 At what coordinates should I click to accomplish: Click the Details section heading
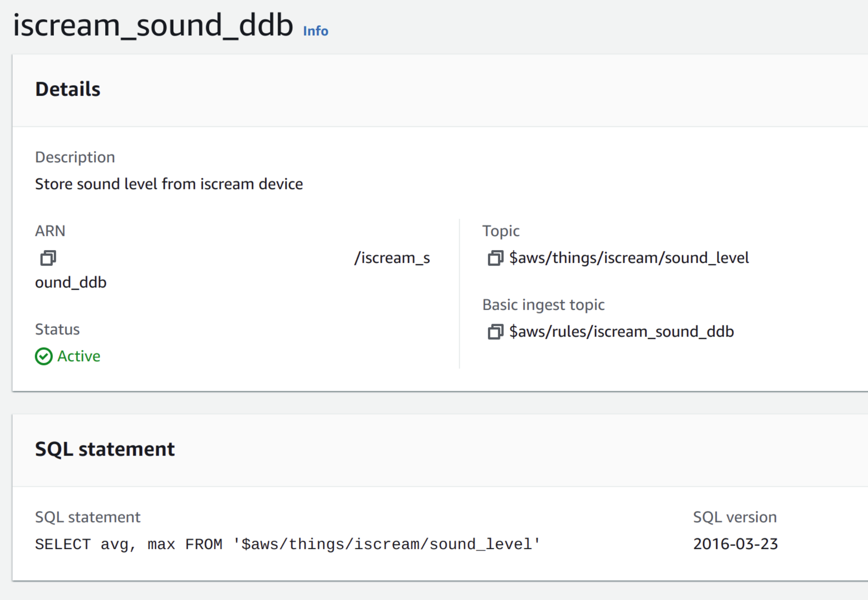click(x=68, y=89)
